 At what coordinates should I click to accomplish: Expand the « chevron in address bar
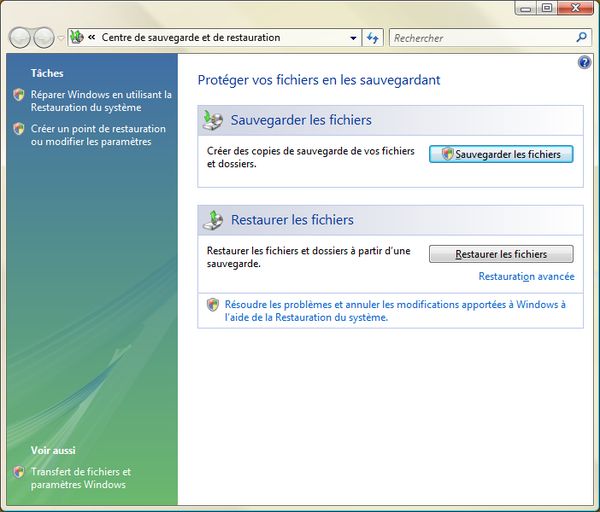coord(92,38)
